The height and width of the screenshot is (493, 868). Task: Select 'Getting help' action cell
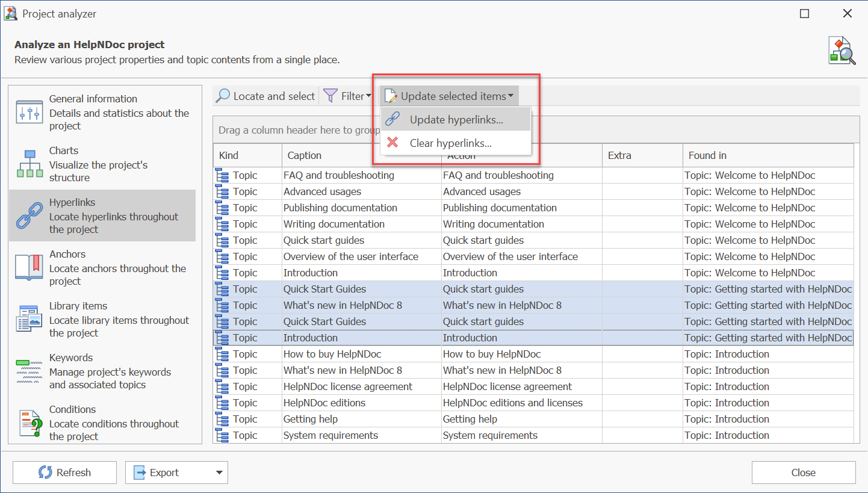pyautogui.click(x=522, y=419)
